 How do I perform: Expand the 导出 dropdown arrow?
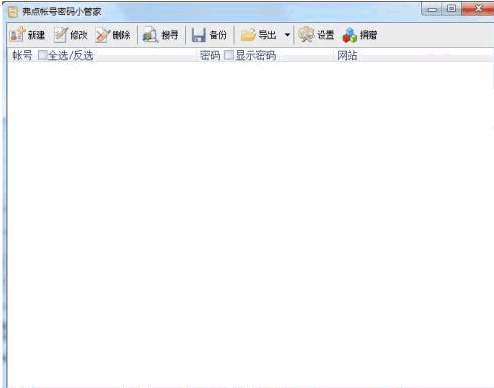287,35
